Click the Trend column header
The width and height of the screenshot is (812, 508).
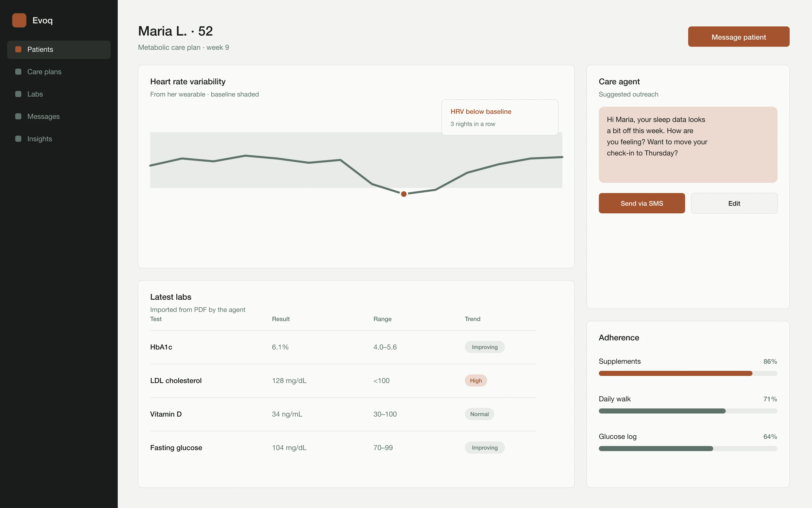coord(472,319)
